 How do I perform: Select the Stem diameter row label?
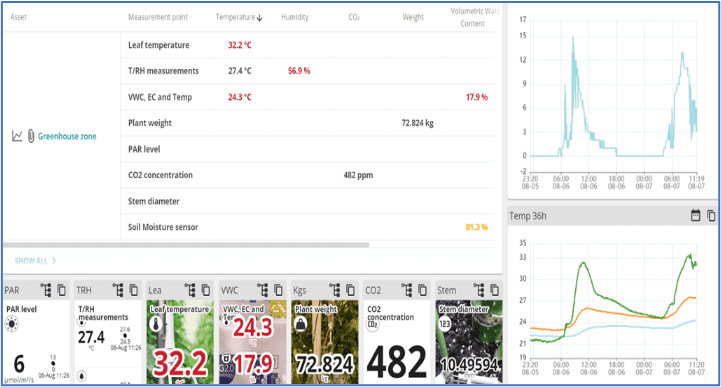coord(154,201)
